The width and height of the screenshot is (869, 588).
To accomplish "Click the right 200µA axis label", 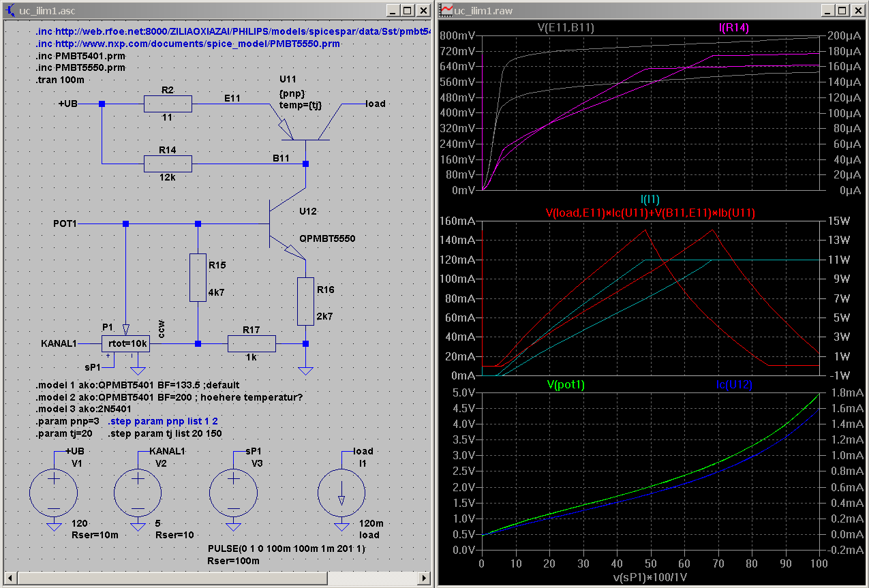I will tap(844, 35).
